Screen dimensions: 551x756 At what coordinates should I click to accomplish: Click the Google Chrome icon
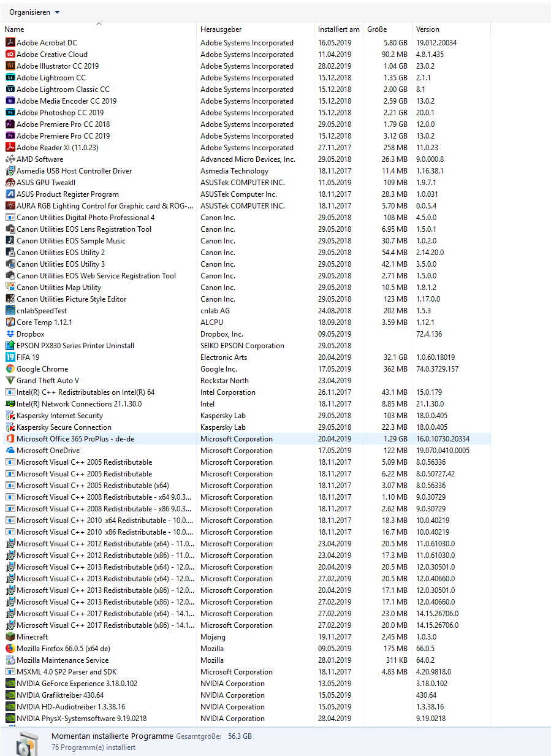(x=10, y=369)
